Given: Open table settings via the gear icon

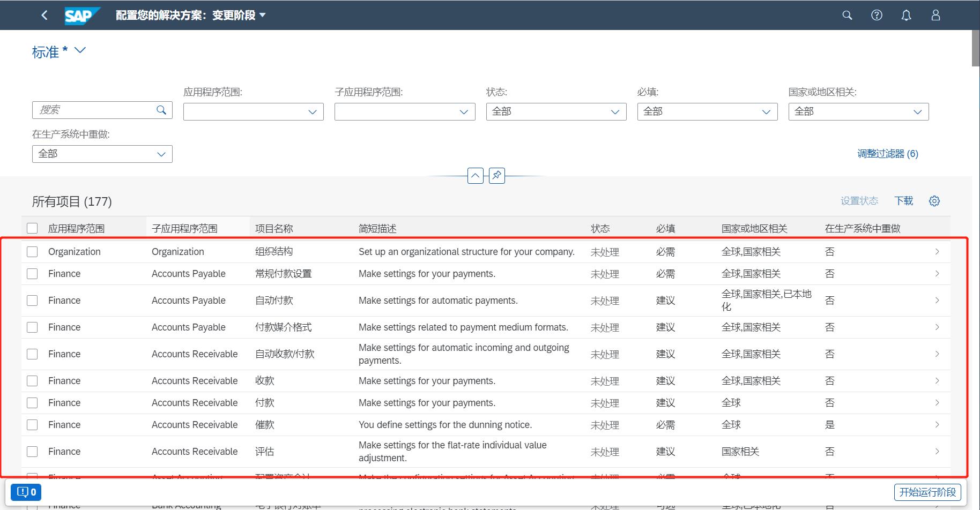Looking at the screenshot, I should click(934, 200).
